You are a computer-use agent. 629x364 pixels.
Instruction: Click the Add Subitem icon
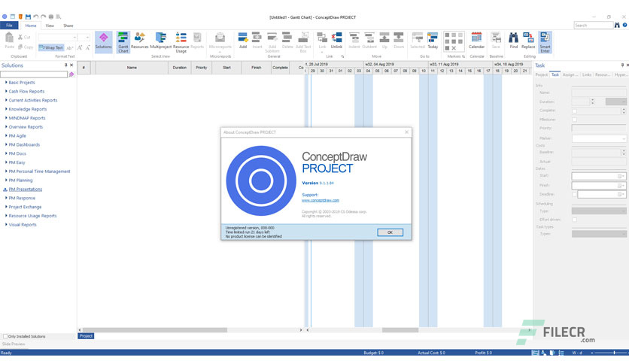click(x=272, y=42)
